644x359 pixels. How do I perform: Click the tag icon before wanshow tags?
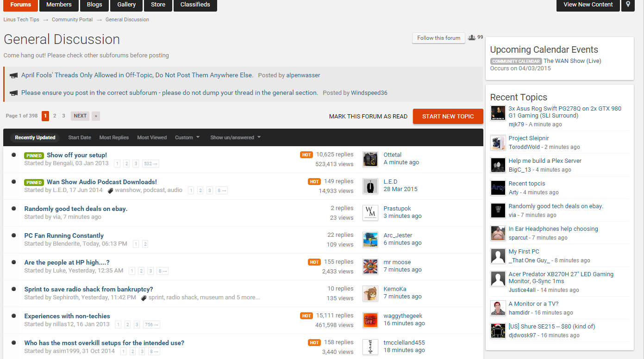click(111, 191)
